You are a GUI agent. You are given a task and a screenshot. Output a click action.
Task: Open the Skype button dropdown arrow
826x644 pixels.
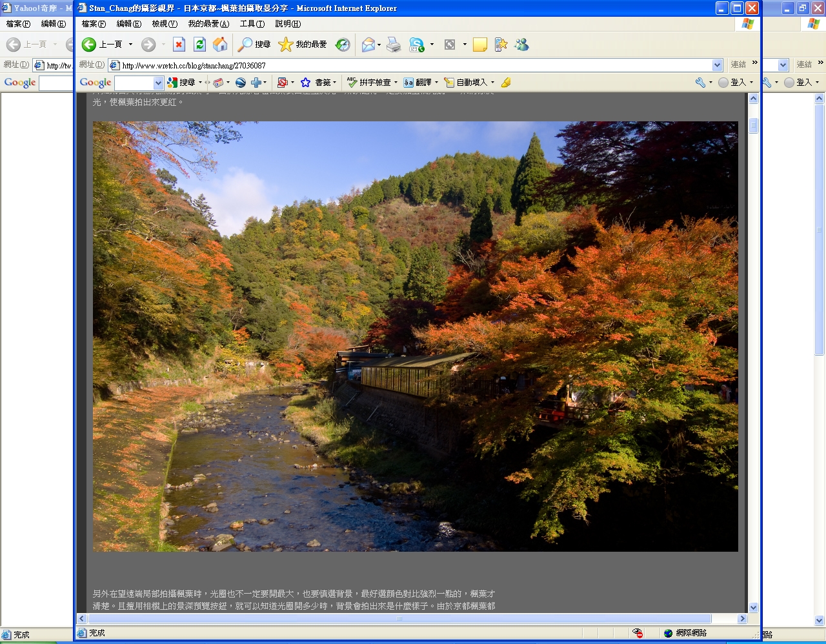pyautogui.click(x=432, y=45)
